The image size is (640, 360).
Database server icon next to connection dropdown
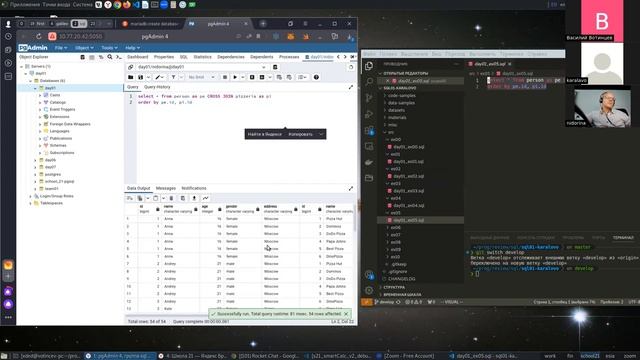(275, 67)
